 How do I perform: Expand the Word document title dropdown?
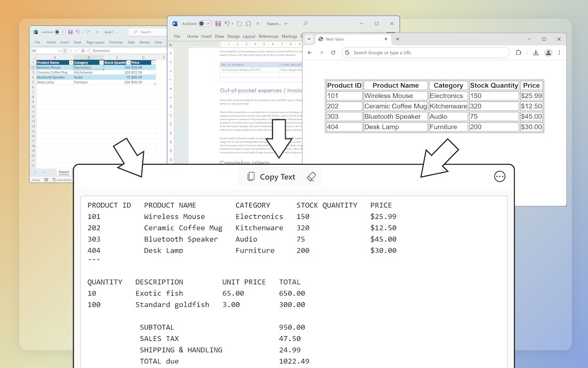286,23
